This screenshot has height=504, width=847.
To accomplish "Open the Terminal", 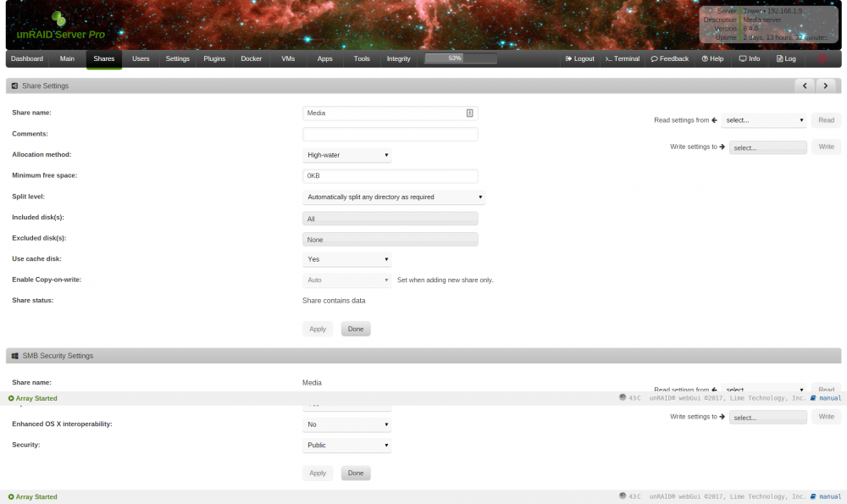I will [623, 58].
